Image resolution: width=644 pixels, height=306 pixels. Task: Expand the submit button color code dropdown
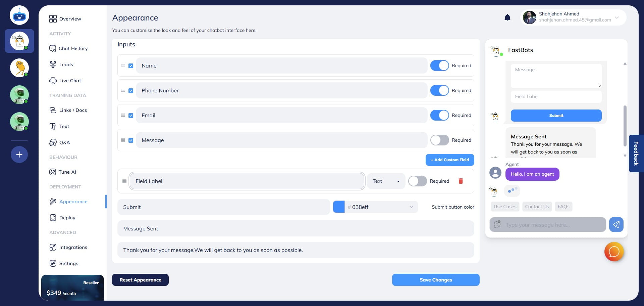[x=411, y=207]
